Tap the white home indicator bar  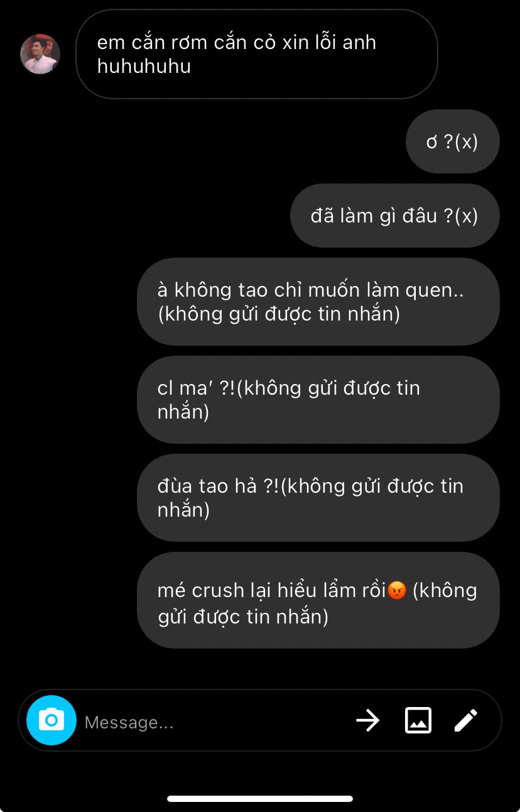coord(260,799)
